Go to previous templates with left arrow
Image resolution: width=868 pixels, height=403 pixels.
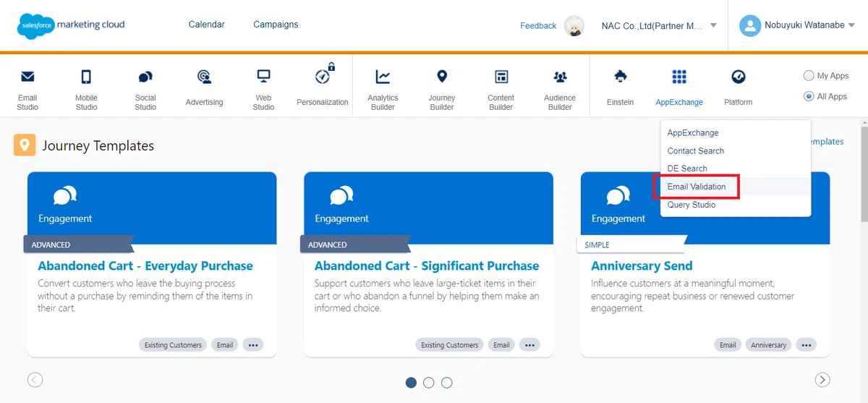(x=35, y=380)
